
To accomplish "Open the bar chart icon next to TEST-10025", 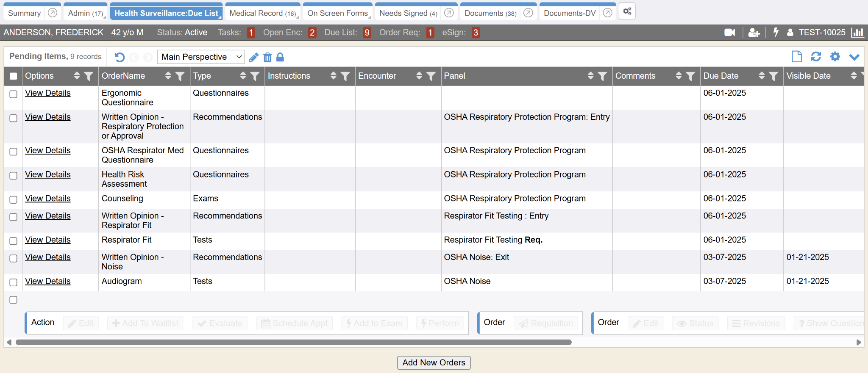I will [857, 33].
